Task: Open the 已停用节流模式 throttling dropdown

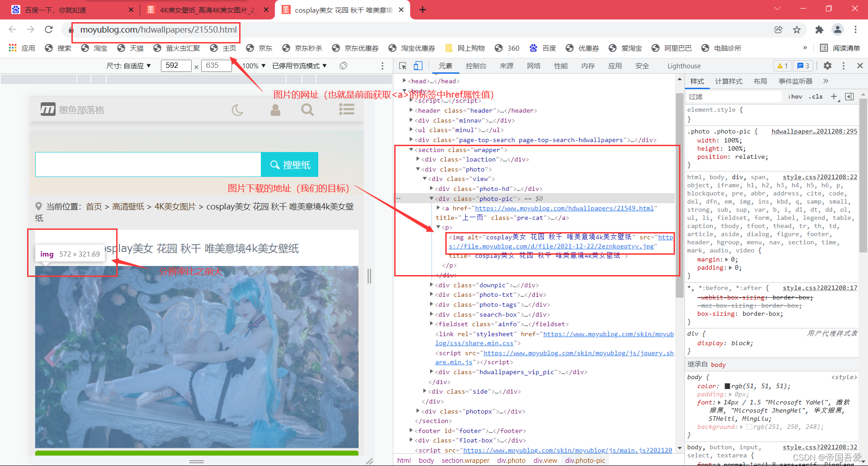Action: [299, 66]
